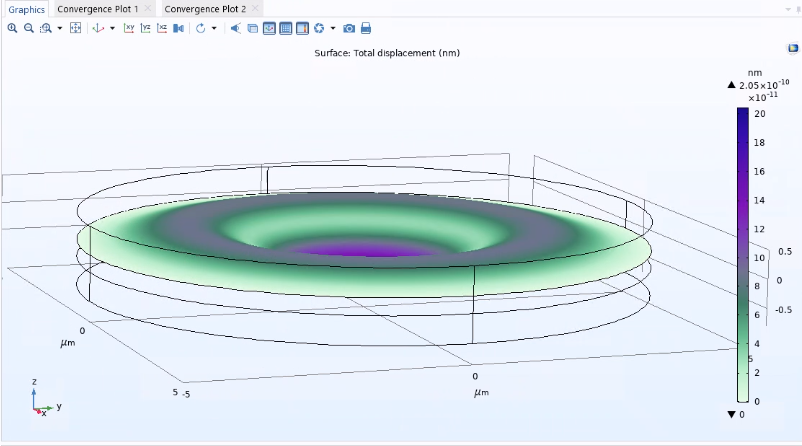Open the Zoom Box dropdown arrow

59,29
